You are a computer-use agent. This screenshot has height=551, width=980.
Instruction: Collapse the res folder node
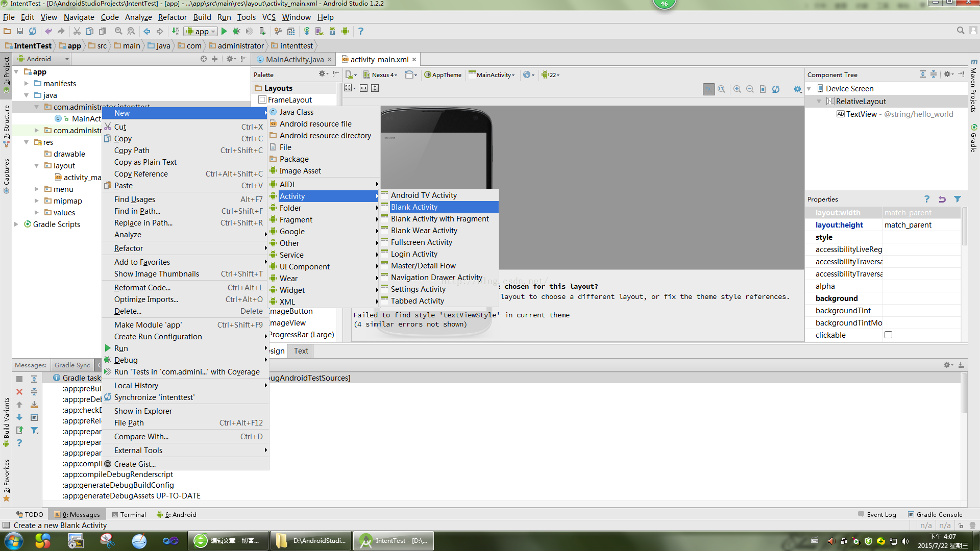click(x=26, y=142)
